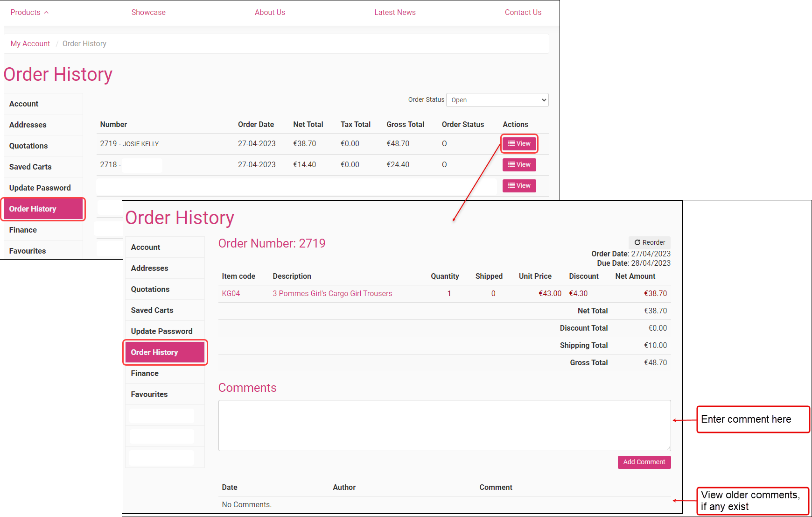Open My Account from the breadcrumb
The height and width of the screenshot is (517, 812).
30,43
